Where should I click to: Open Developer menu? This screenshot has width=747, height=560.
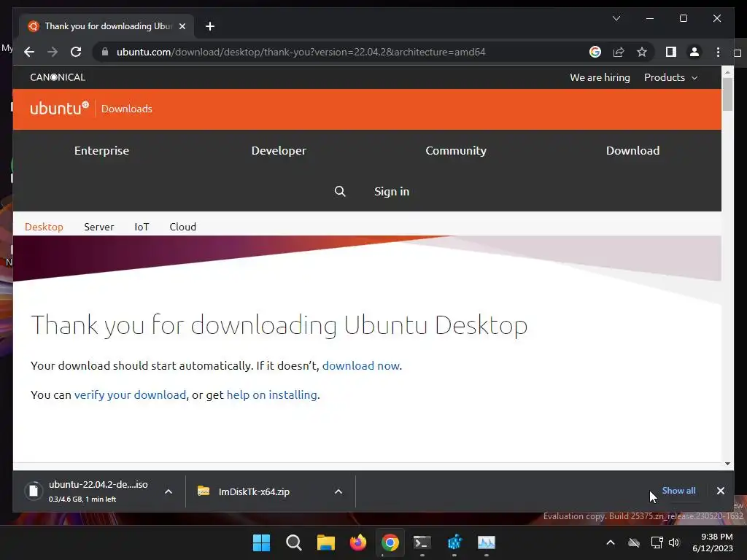[x=279, y=150]
